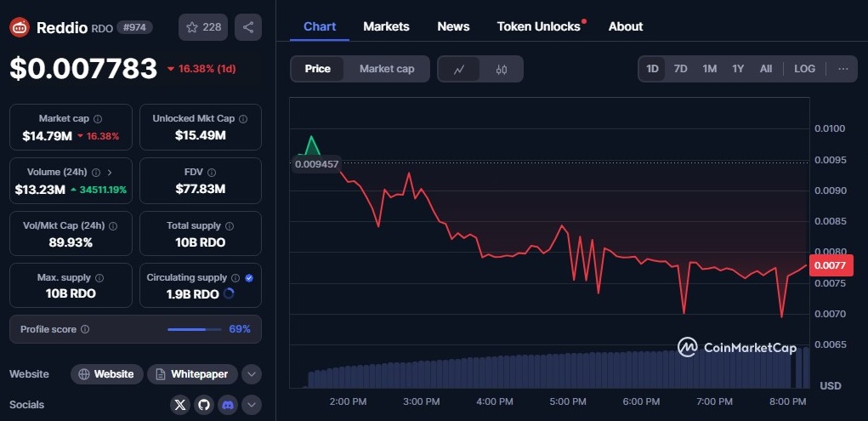Select the Price chart toggle
Viewport: 868px width, 421px height.
[x=317, y=69]
